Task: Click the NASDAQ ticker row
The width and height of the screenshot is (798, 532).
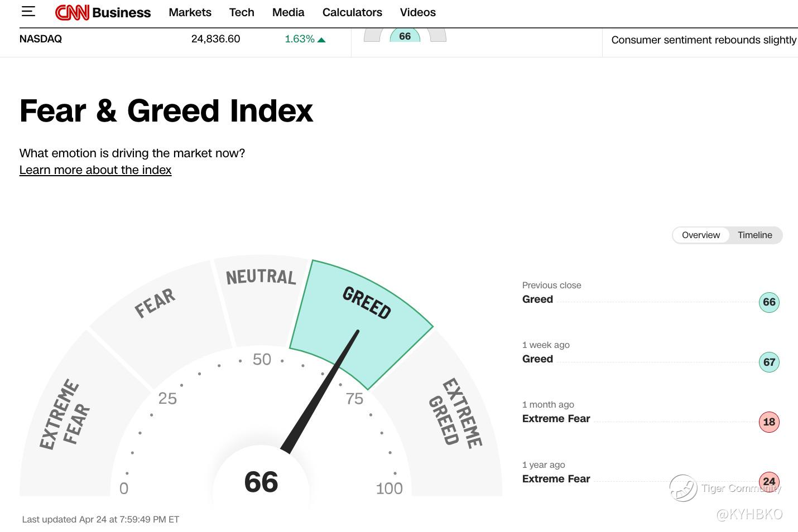Action: pos(172,39)
